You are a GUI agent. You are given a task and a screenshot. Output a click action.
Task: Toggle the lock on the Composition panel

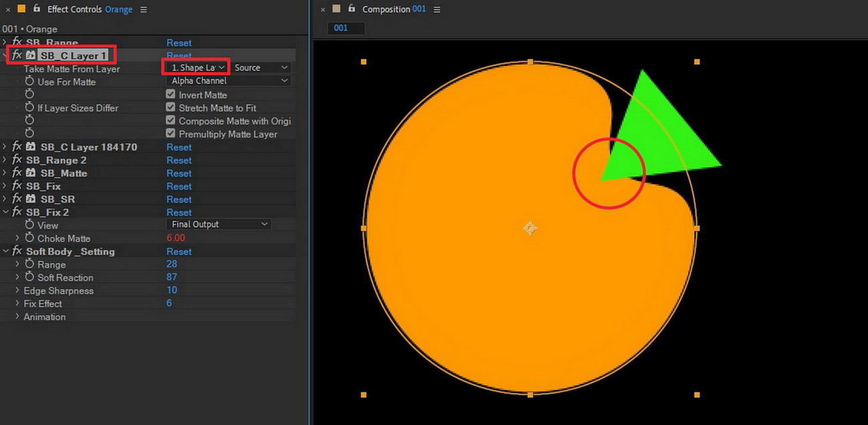[352, 9]
